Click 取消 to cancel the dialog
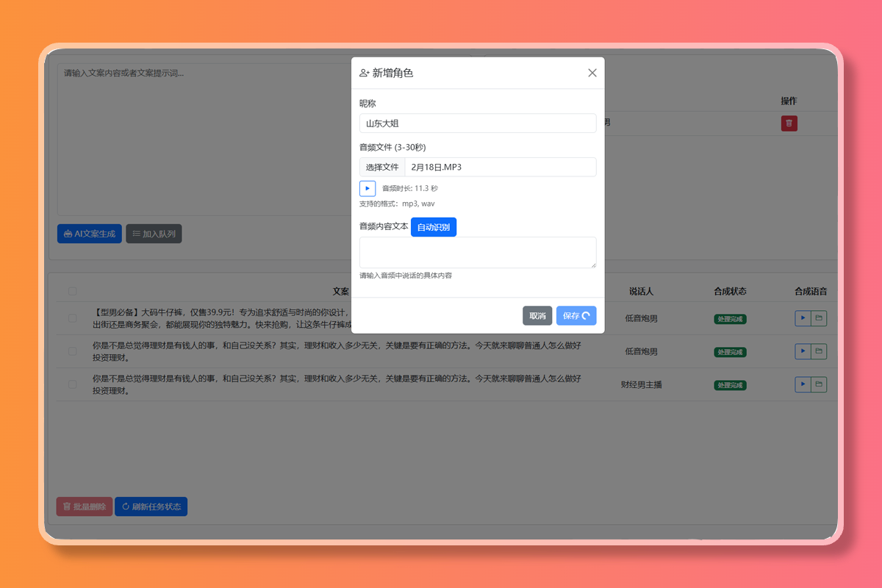This screenshot has height=588, width=882. pos(537,316)
